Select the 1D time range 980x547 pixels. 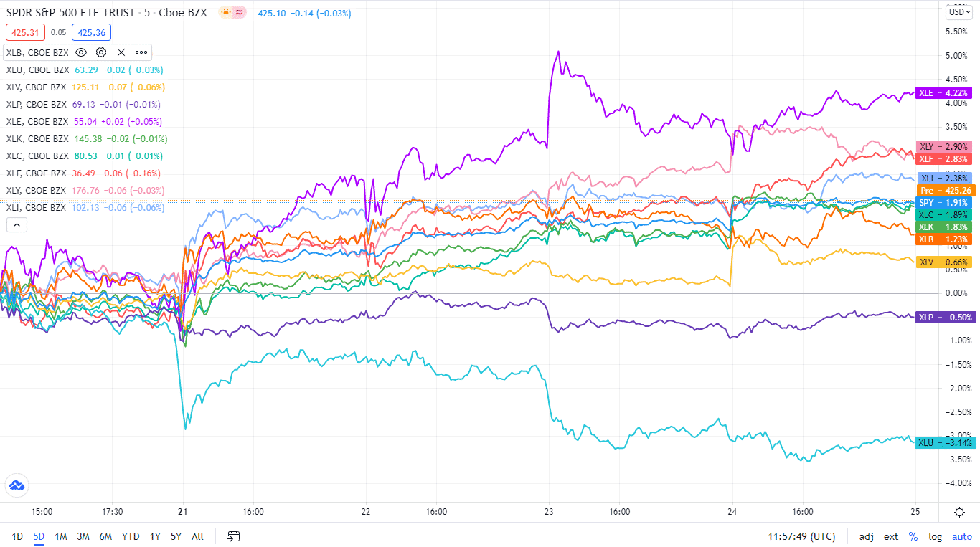coord(18,536)
